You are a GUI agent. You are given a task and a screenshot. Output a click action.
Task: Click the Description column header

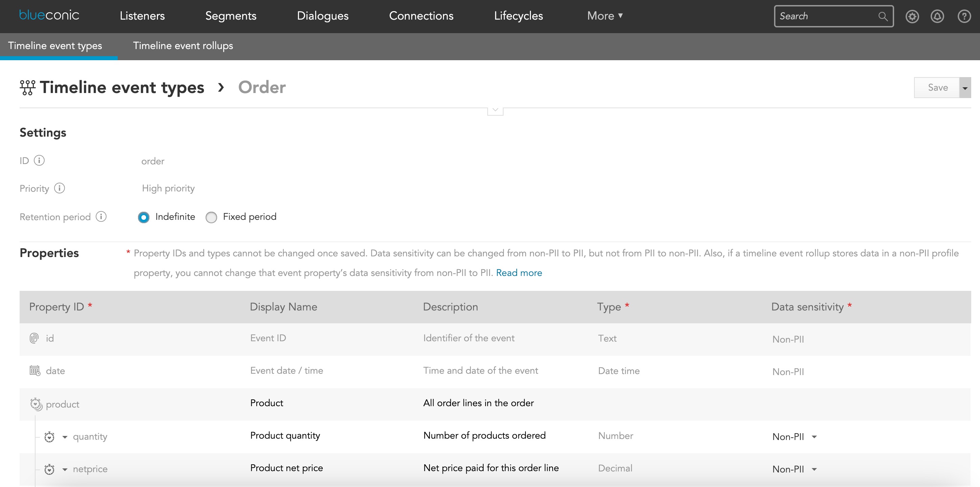(x=450, y=307)
